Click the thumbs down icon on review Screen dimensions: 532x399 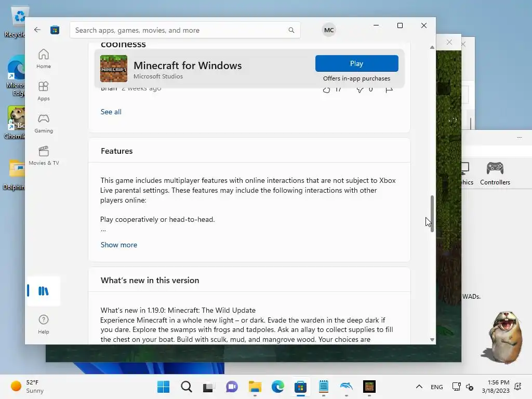[360, 89]
